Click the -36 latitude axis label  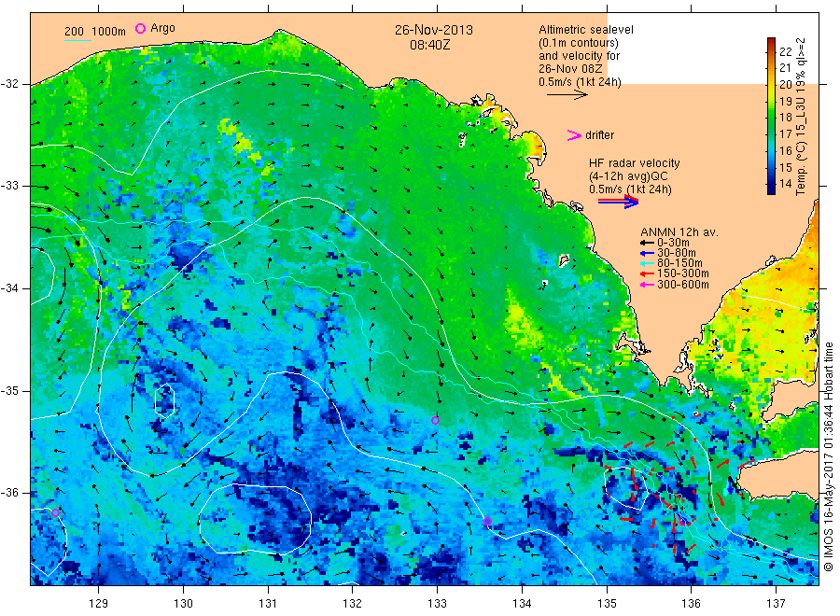click(10, 492)
